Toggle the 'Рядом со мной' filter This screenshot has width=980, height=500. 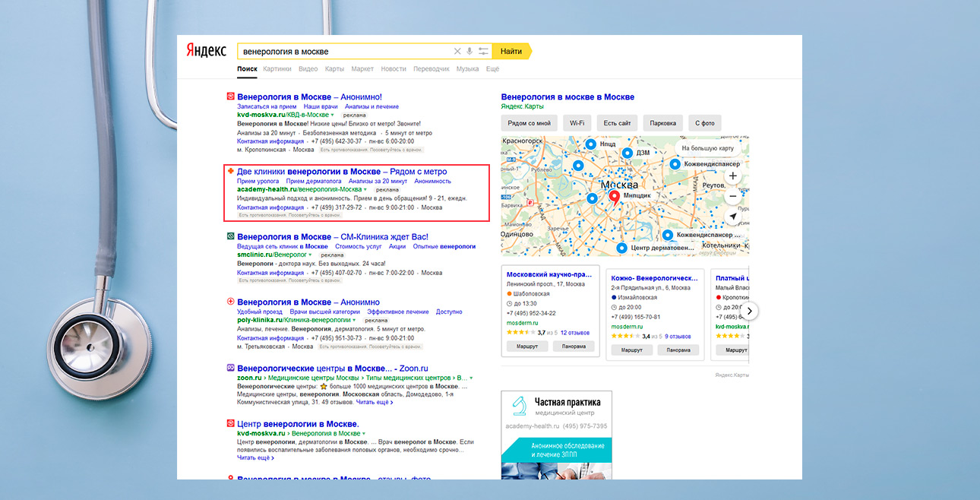click(x=530, y=123)
